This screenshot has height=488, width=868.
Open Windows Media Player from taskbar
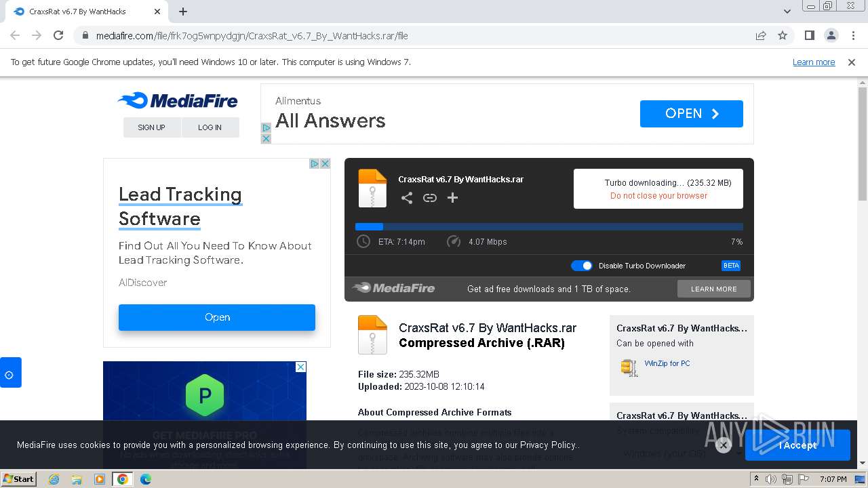(x=100, y=479)
